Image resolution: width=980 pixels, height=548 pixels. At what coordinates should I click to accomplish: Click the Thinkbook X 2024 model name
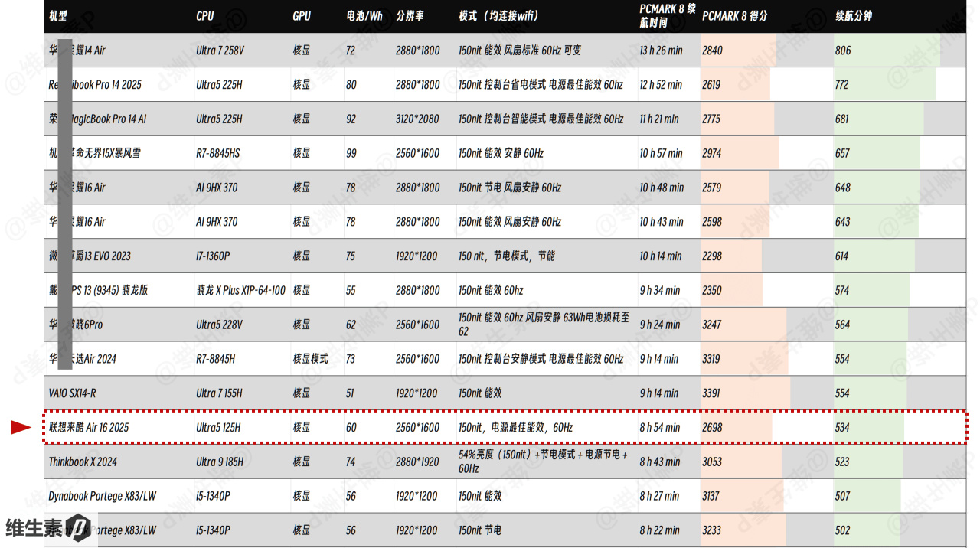[x=83, y=462]
